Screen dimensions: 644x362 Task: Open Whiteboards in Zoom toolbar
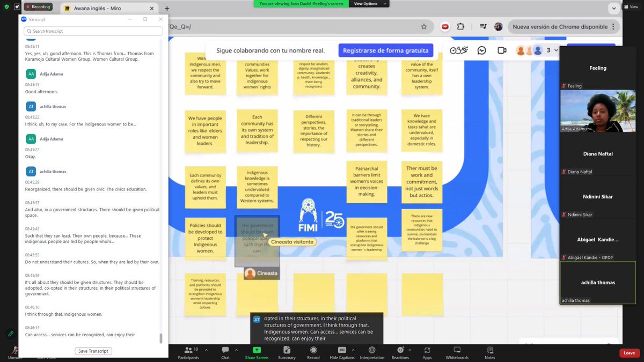[x=457, y=350]
